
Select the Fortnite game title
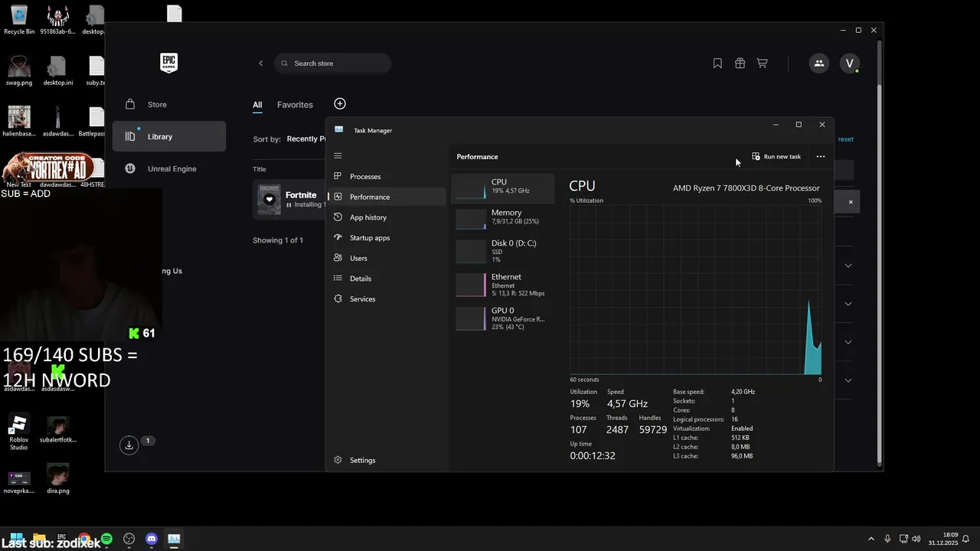point(301,195)
